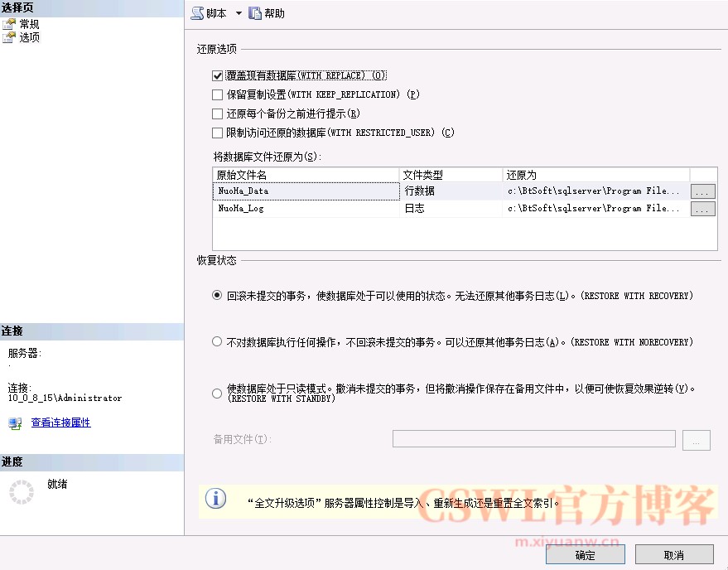
Task: Uncheck 覆盖现有数据库 WITH REPLACE checkbox
Action: point(218,75)
